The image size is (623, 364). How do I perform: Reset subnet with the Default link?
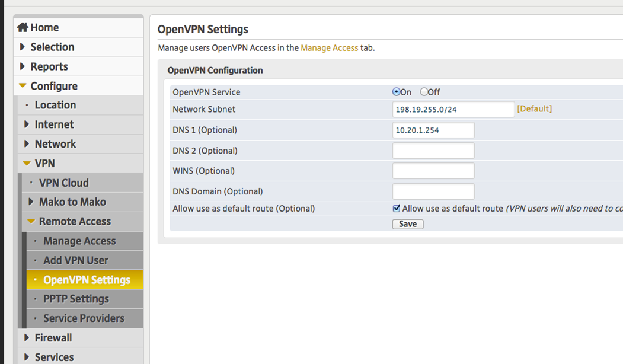[x=535, y=109]
